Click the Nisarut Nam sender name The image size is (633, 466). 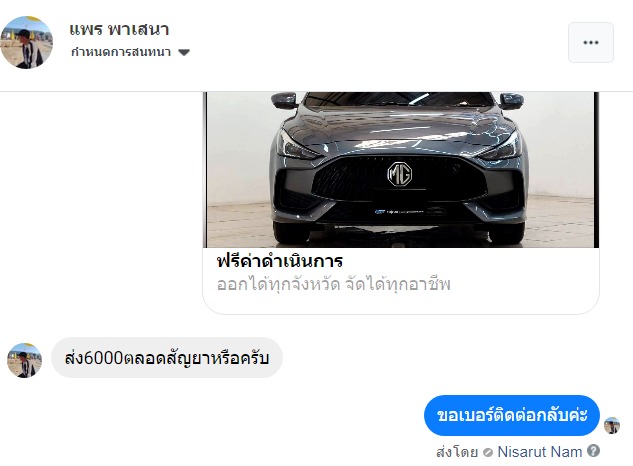click(x=540, y=451)
